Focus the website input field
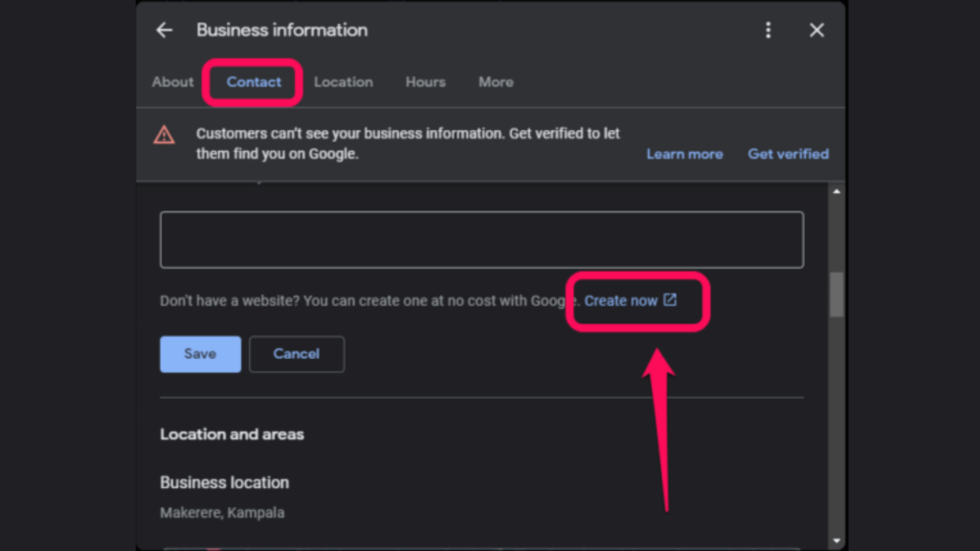The image size is (980, 551). click(482, 240)
